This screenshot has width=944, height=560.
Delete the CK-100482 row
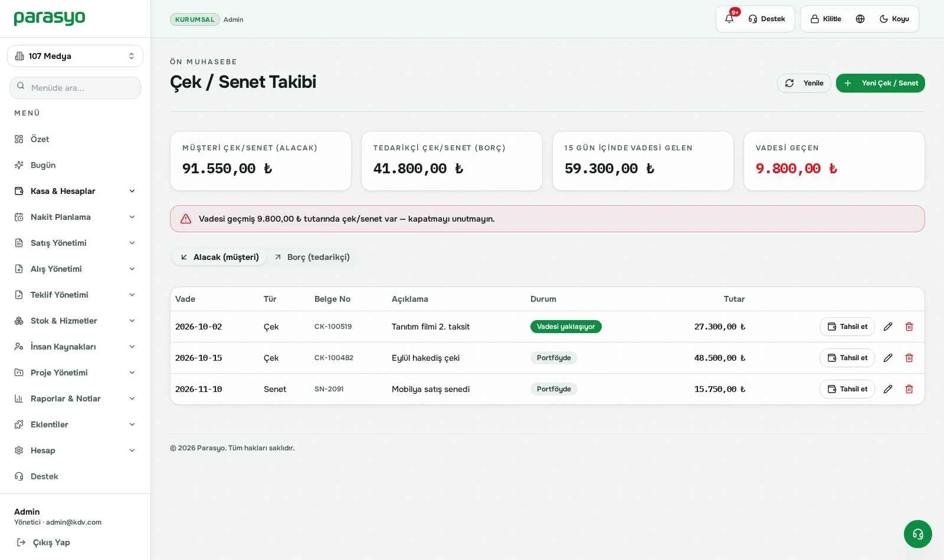909,358
